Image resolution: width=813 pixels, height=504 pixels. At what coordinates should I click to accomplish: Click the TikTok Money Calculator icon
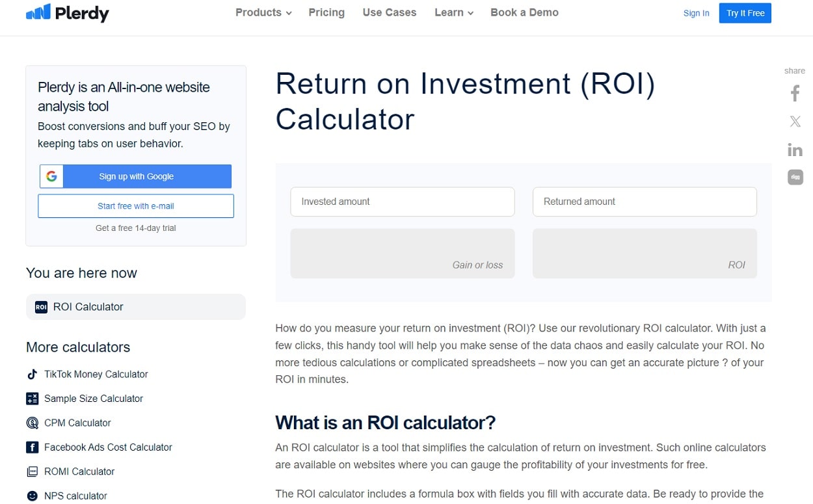click(32, 374)
